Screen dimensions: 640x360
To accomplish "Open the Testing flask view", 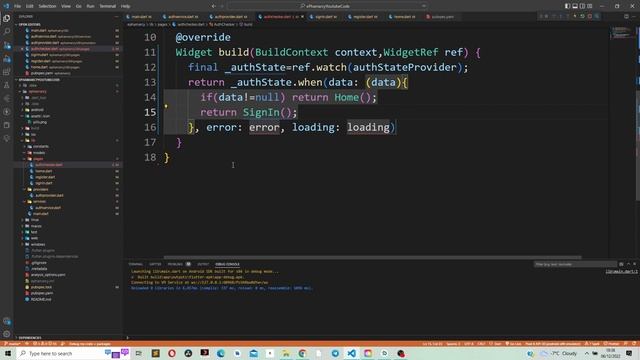I will 7,85.
